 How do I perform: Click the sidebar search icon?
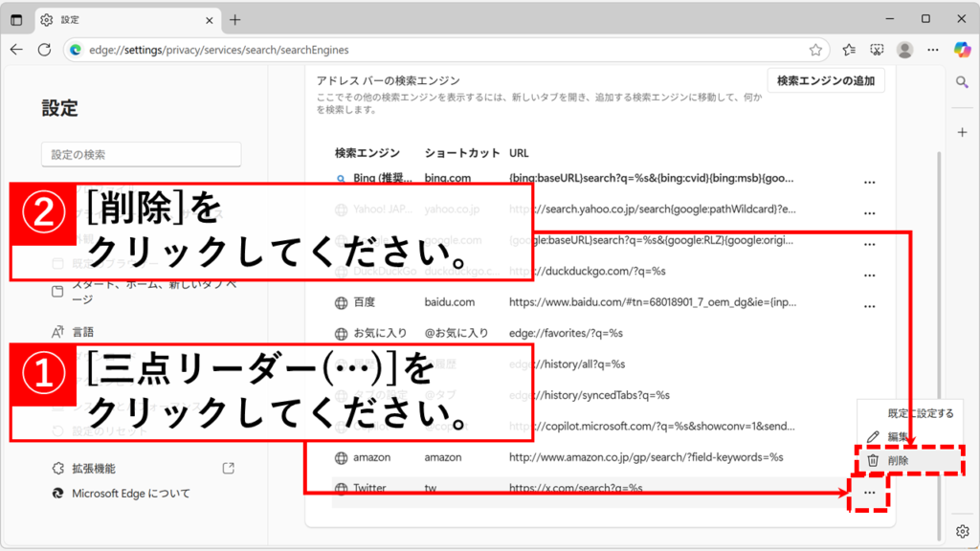point(962,82)
